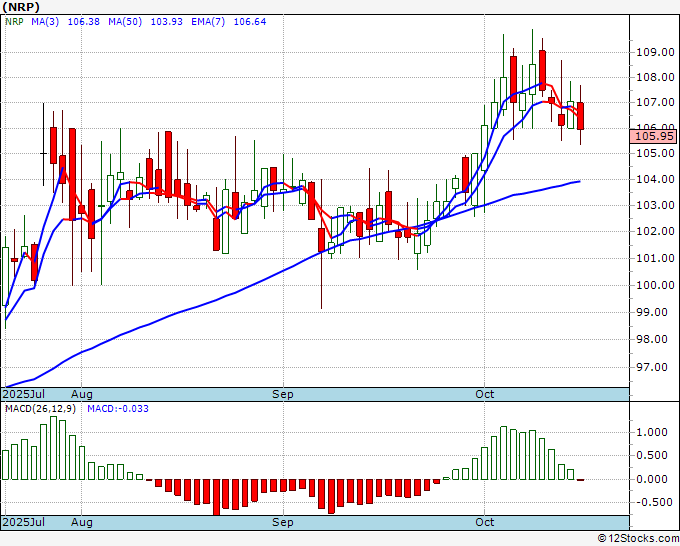
Task: Click the tallest red MACD bar before Sep
Action: [x=216, y=497]
